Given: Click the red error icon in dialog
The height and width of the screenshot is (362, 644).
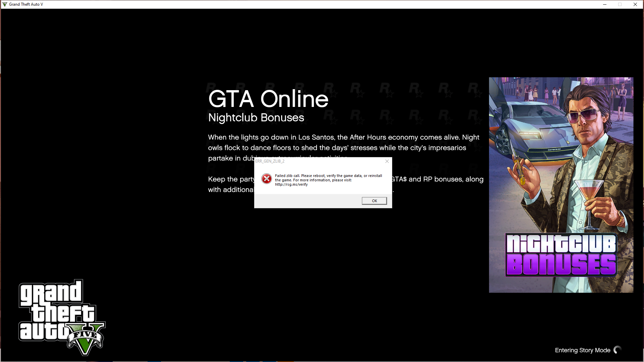Looking at the screenshot, I should click(267, 179).
